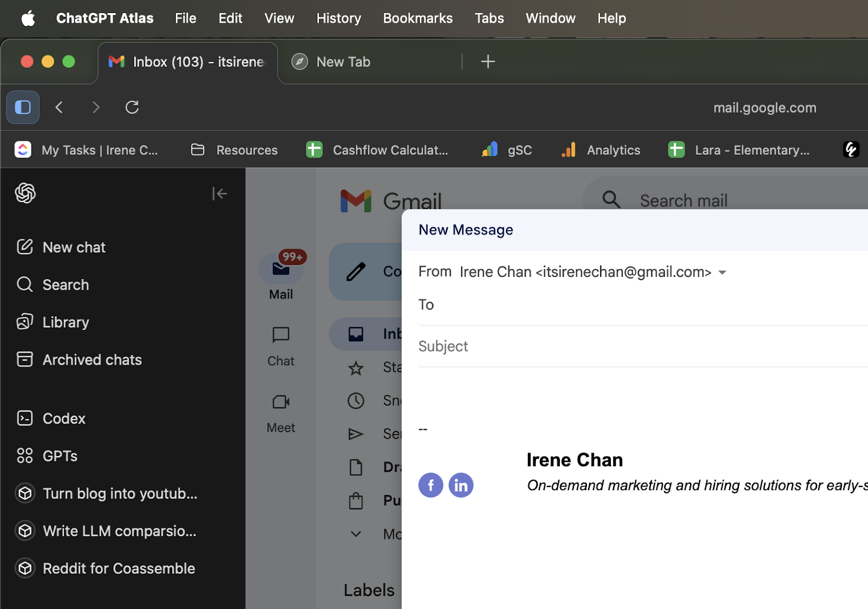Open Codex from the sidebar

coord(51,418)
